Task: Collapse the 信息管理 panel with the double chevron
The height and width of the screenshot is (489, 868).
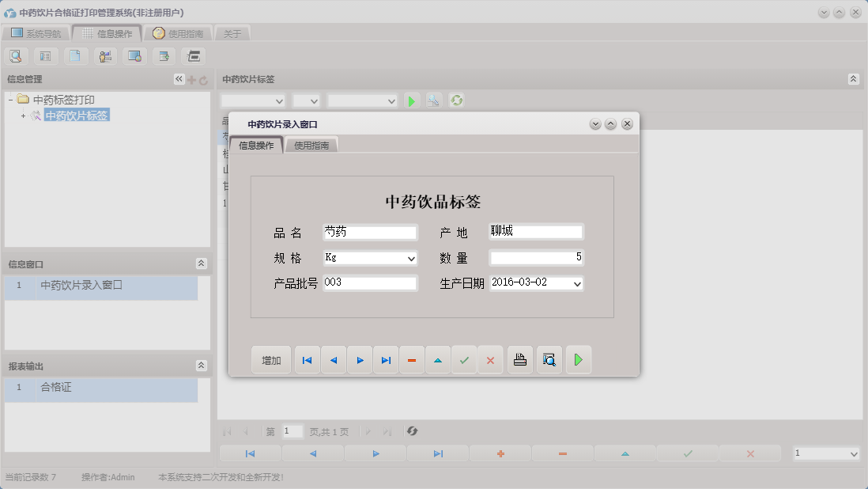Action: pyautogui.click(x=179, y=78)
